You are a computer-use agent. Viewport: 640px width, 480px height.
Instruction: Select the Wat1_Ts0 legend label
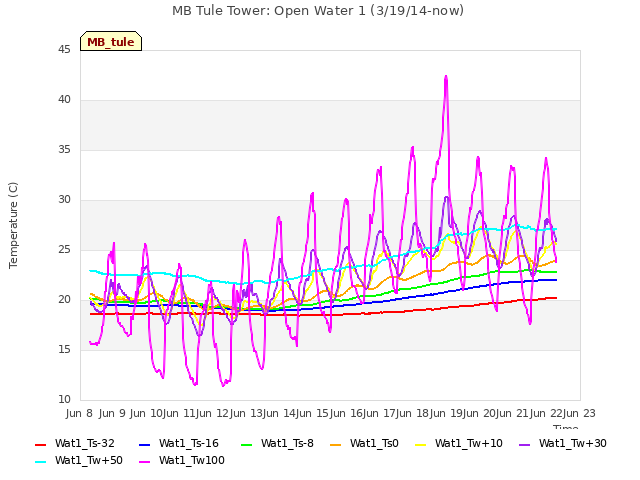(x=374, y=444)
